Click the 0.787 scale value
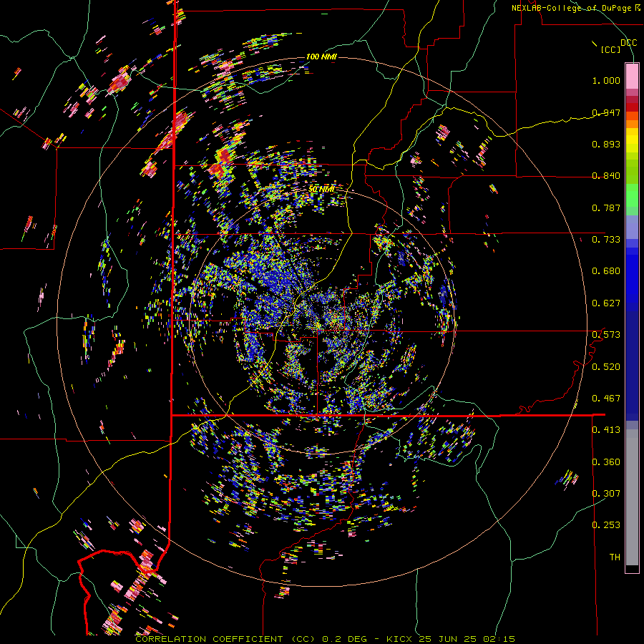 pyautogui.click(x=606, y=208)
